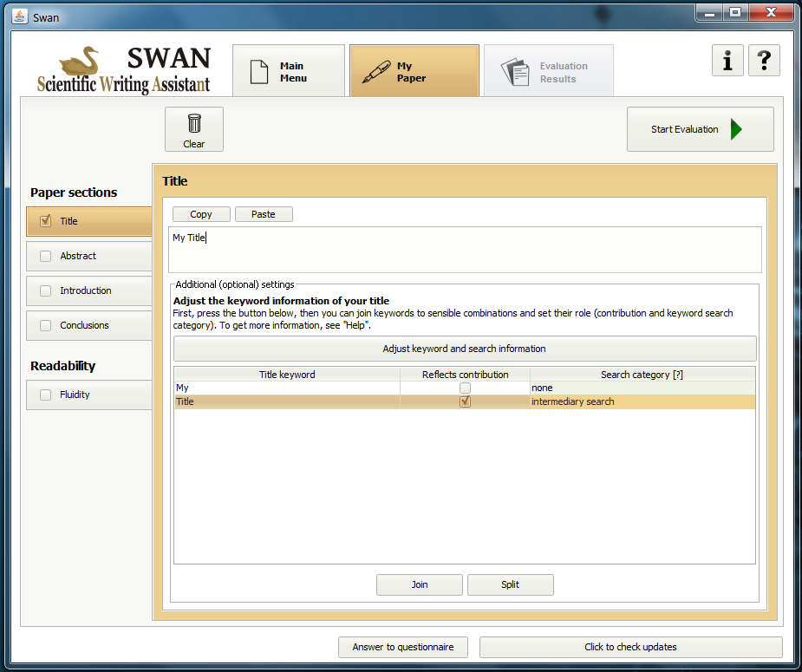Uncheck Reflects contribution for keyword 'Title'
The image size is (802, 672).
pyautogui.click(x=465, y=401)
